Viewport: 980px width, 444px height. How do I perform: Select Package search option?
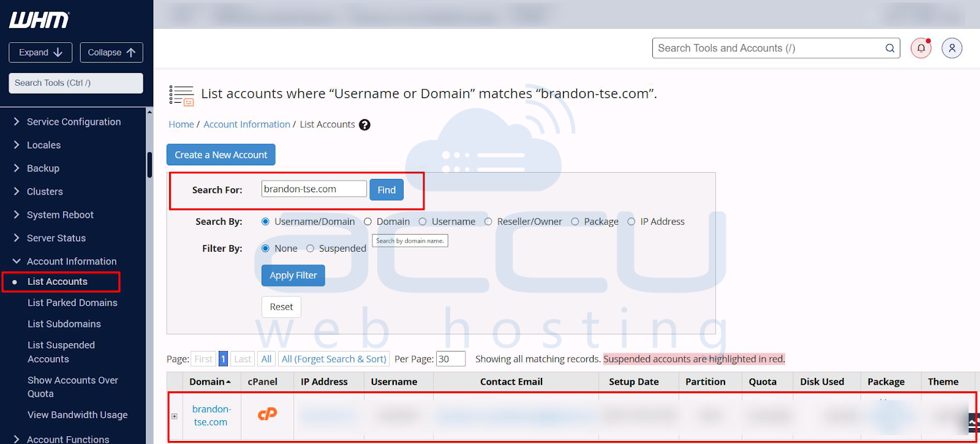pyautogui.click(x=575, y=222)
